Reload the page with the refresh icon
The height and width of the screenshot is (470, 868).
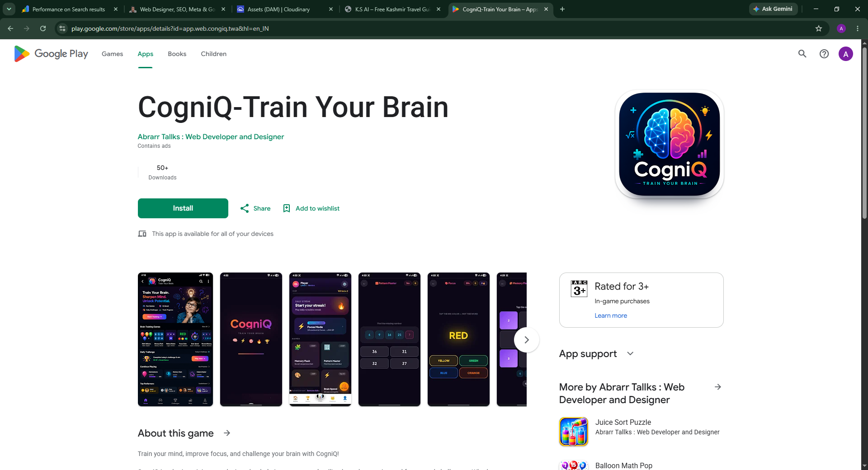coord(43,28)
